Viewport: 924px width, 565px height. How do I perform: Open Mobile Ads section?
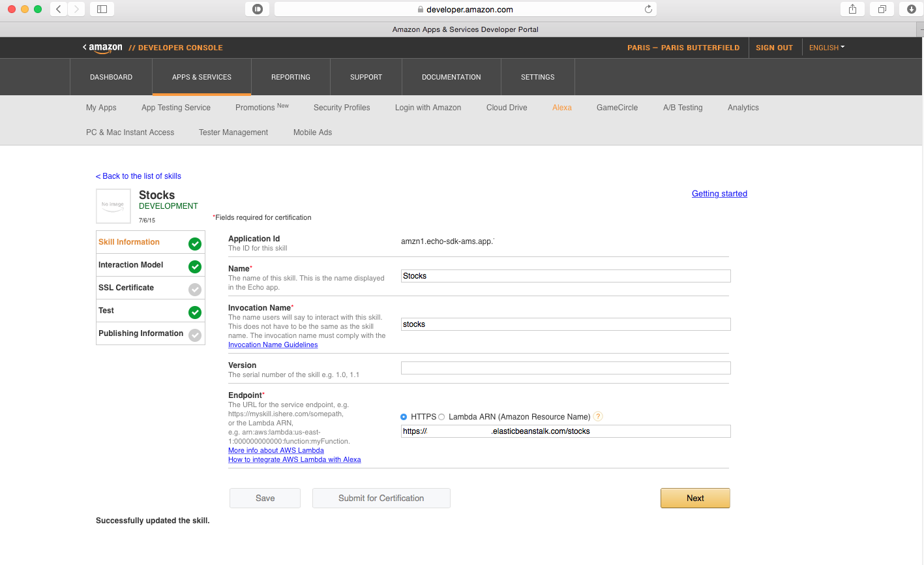pos(312,132)
